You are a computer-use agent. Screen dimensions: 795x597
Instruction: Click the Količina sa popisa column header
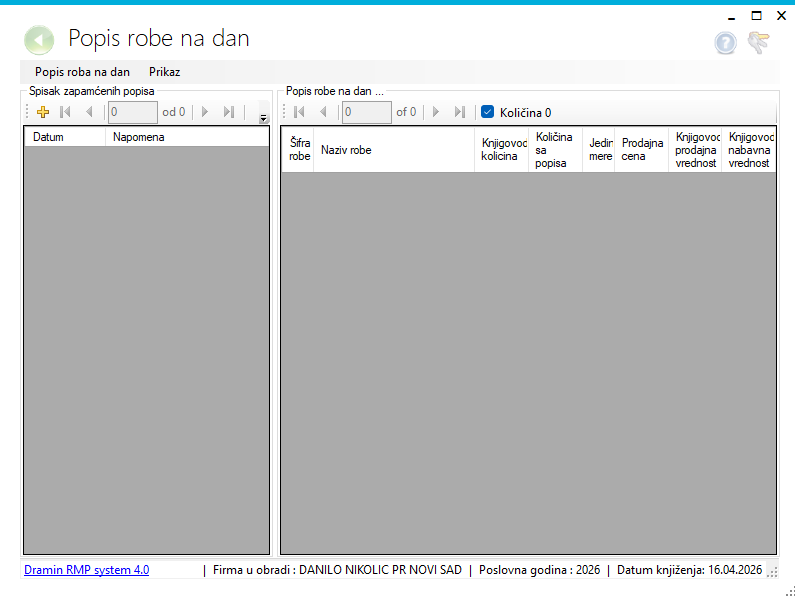click(x=555, y=150)
